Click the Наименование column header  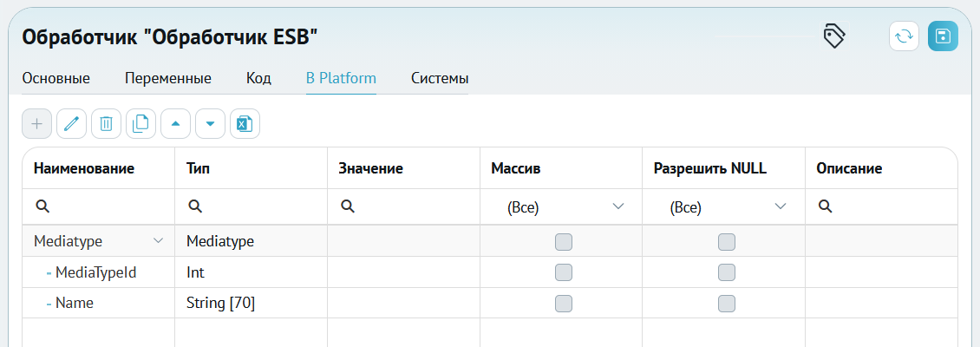coord(99,168)
